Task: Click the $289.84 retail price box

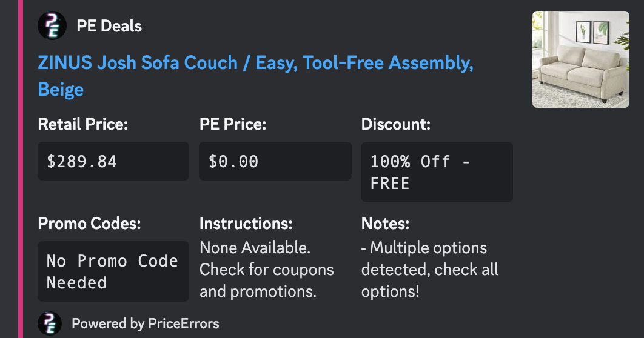Action: 113,161
